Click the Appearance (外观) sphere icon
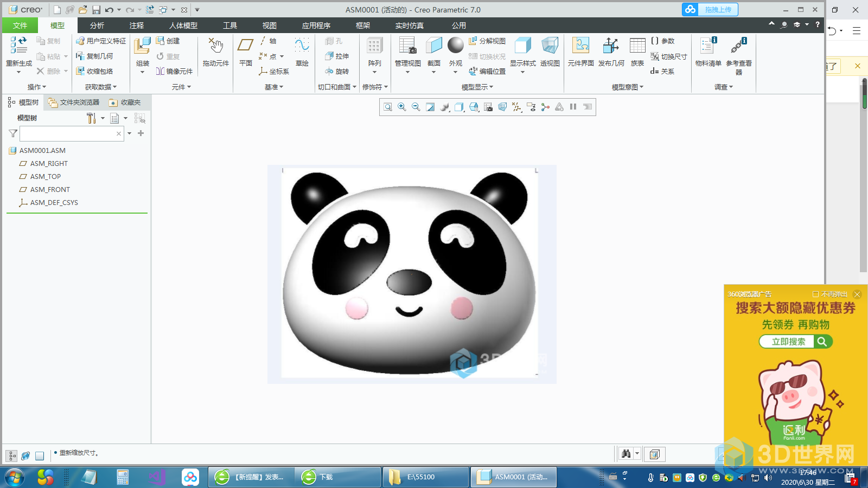This screenshot has height=488, width=868. pos(456,45)
